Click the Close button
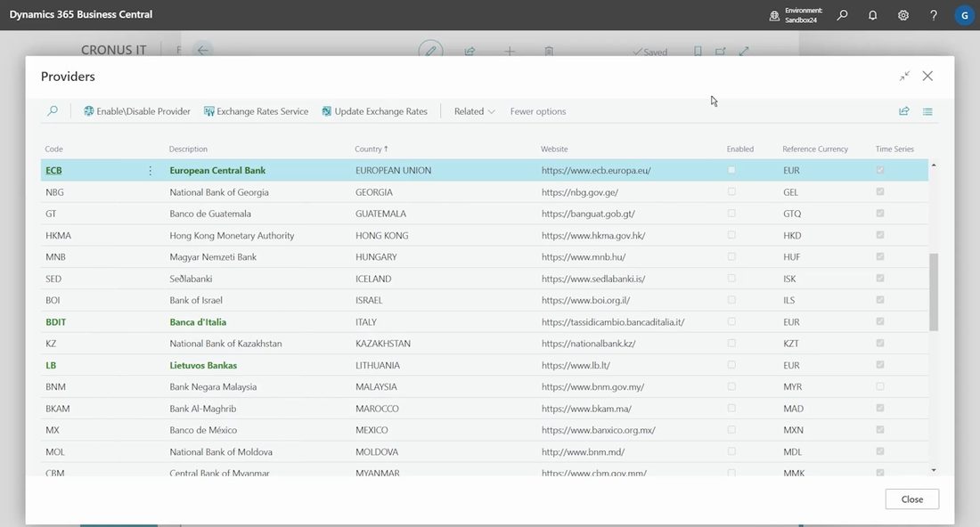Viewport: 980px width, 527px height. point(912,499)
